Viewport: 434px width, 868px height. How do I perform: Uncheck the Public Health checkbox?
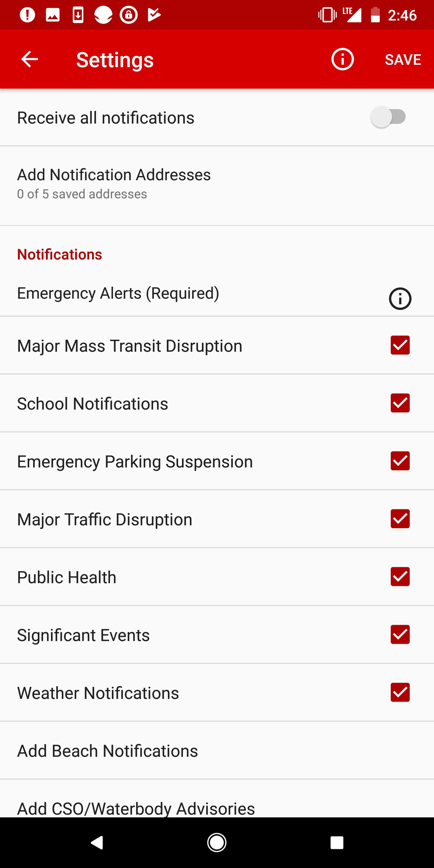click(400, 577)
